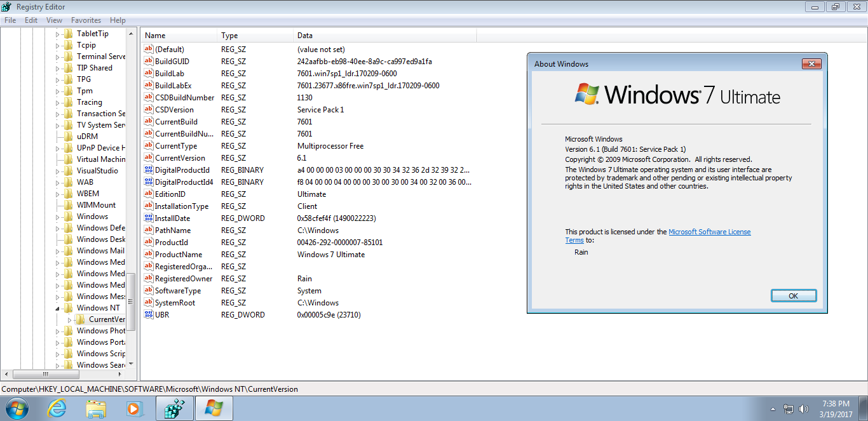The width and height of the screenshot is (868, 421).
Task: Click the EditionID string value icon
Action: [x=149, y=194]
